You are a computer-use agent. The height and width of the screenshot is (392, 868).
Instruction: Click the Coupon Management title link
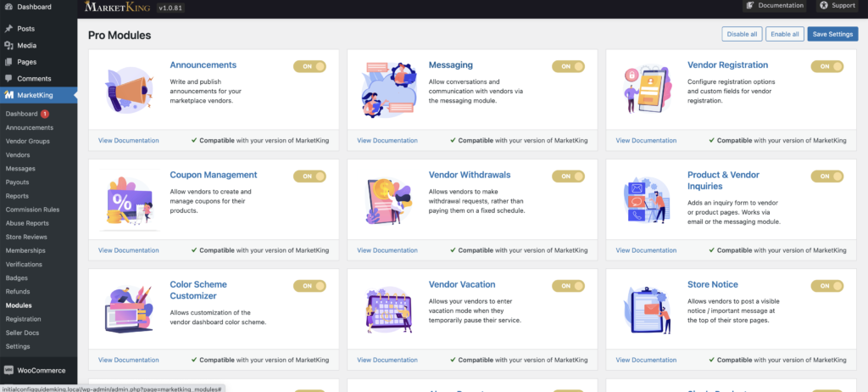pos(214,175)
